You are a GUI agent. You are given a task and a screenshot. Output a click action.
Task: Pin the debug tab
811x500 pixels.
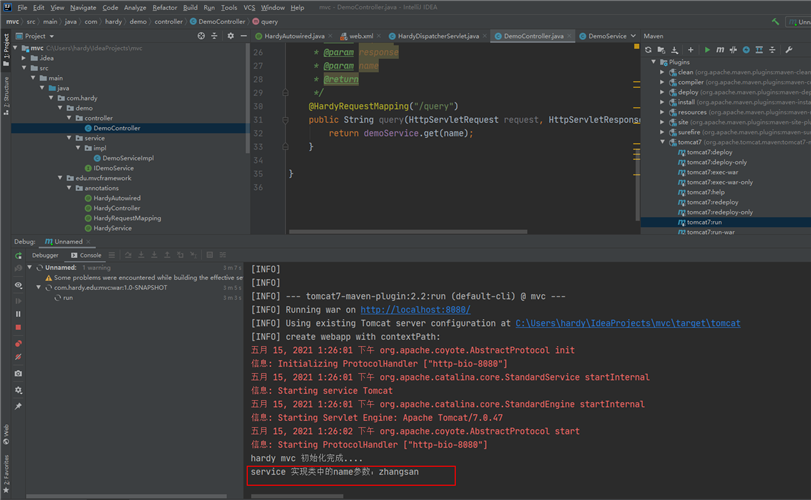[x=18, y=406]
